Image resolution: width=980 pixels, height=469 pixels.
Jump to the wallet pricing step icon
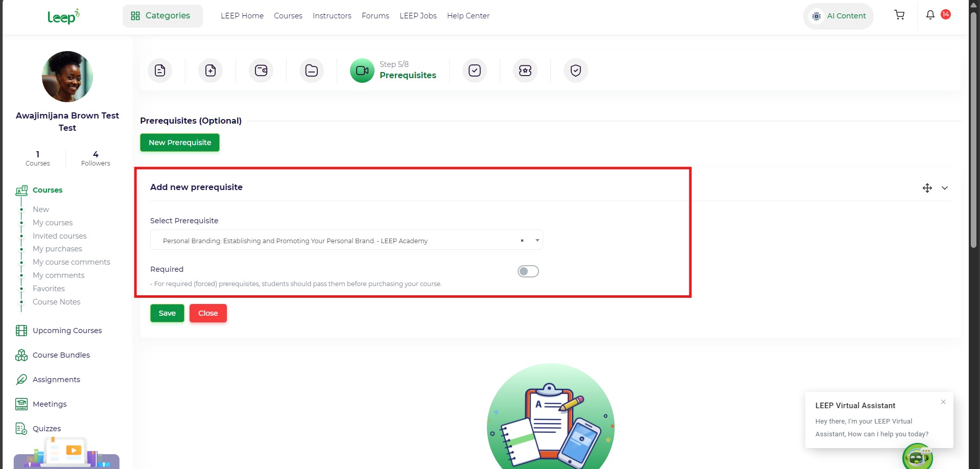261,71
